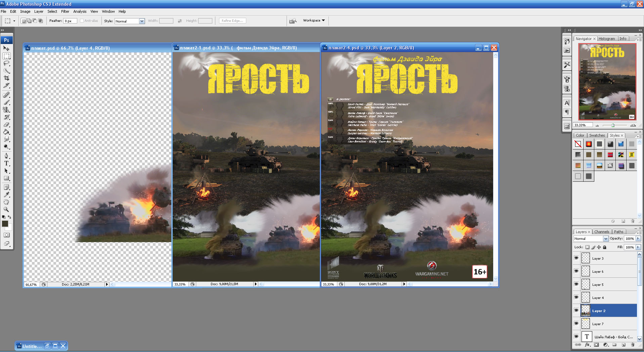Hide Layer 5 visibility eye
The width and height of the screenshot is (644, 352).
coord(576,284)
